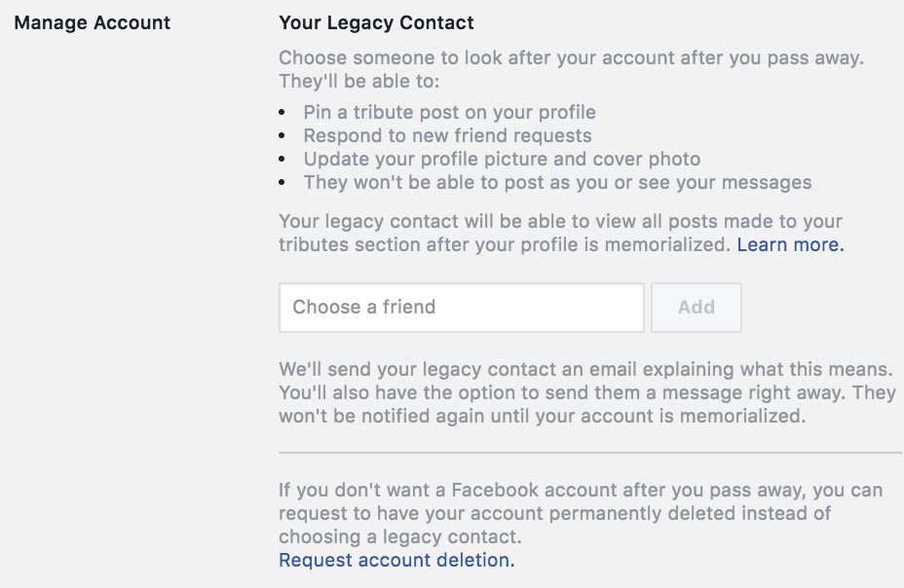Click the "They won't be able to post" line
Image resolution: width=904 pixels, height=588 pixels.
click(557, 183)
